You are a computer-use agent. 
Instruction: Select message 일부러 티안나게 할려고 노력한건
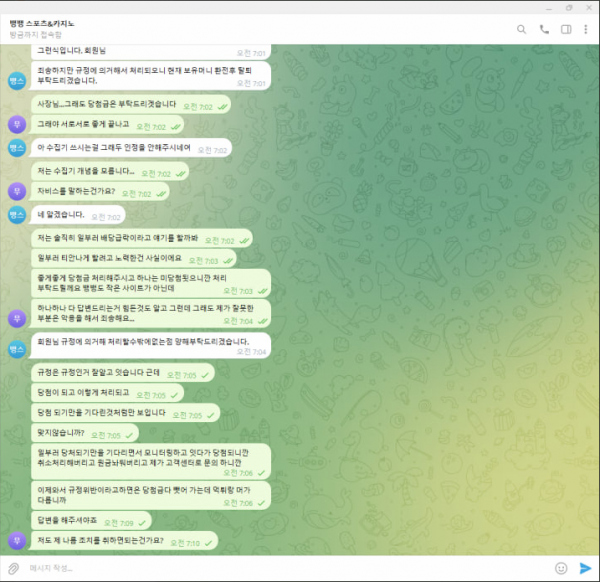[x=134, y=258]
